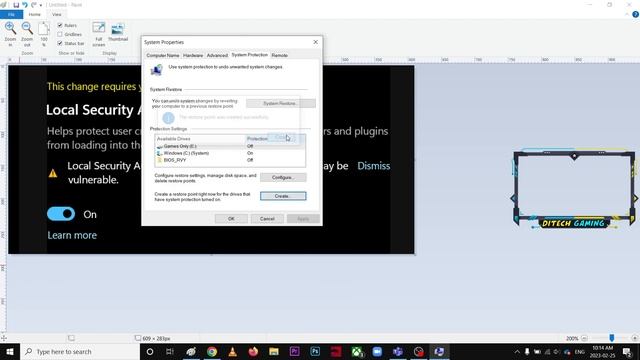Open Cortana circle icon on taskbar
The height and width of the screenshot is (360, 640).
pos(150,351)
